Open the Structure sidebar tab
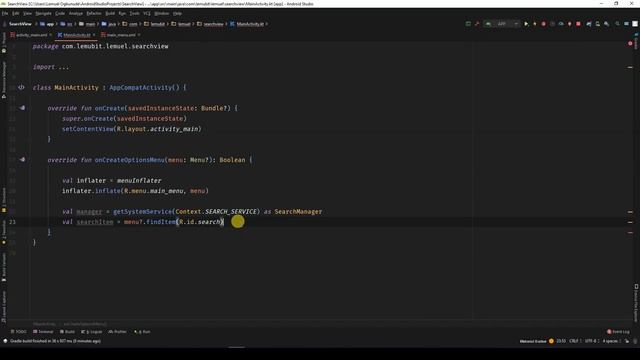 [x=4, y=200]
